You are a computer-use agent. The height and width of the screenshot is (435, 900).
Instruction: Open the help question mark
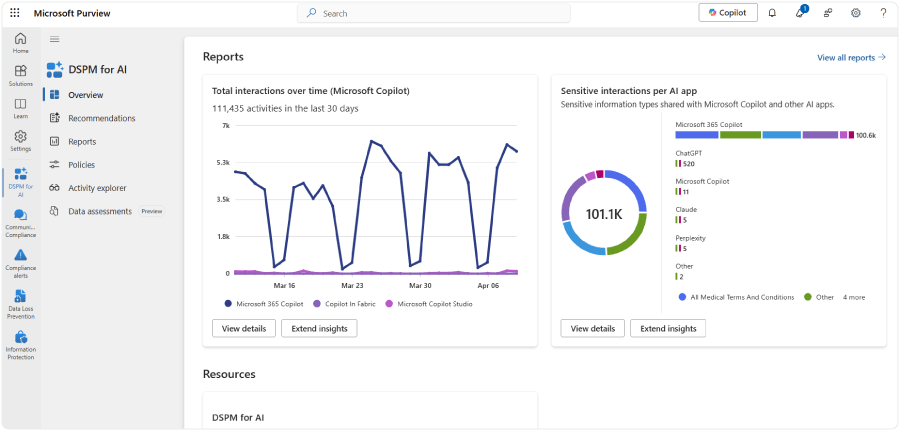click(883, 13)
